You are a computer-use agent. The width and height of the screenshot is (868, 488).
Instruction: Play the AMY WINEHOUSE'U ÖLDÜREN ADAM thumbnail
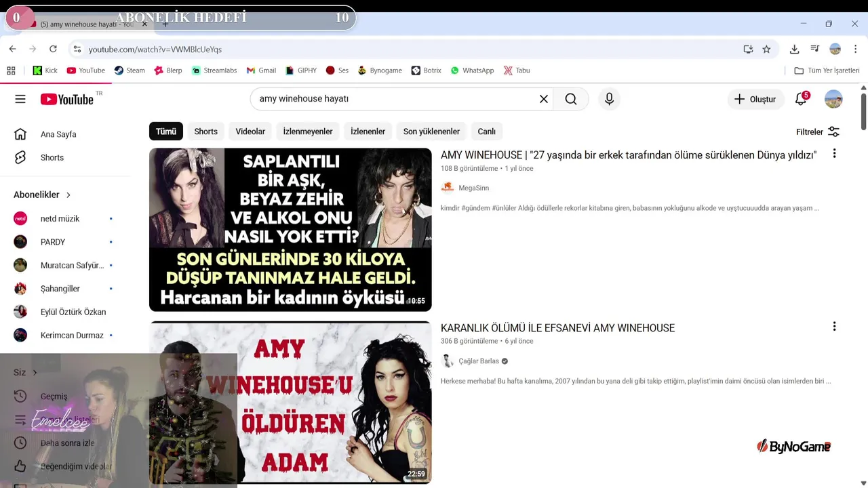[290, 403]
